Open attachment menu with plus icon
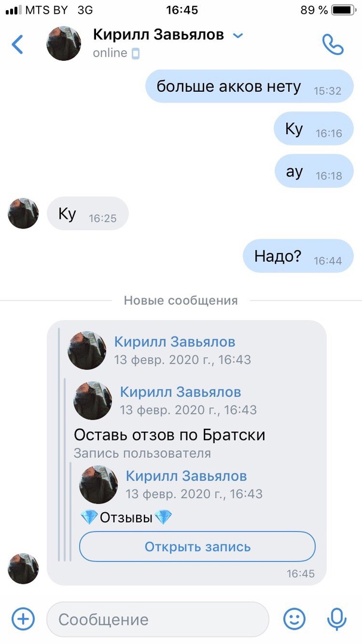Image resolution: width=362 pixels, height=644 pixels. point(23,618)
